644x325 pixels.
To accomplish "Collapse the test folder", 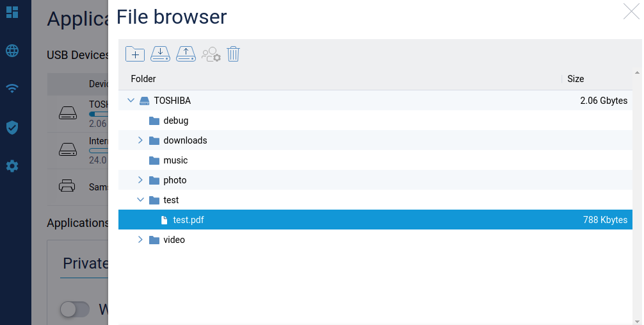I will (x=141, y=200).
